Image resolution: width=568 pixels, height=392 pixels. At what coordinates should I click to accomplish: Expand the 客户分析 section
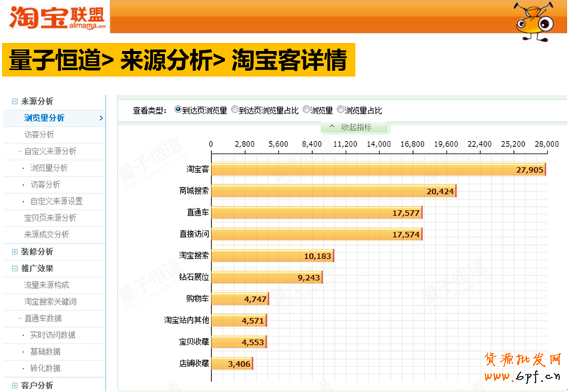[15, 385]
